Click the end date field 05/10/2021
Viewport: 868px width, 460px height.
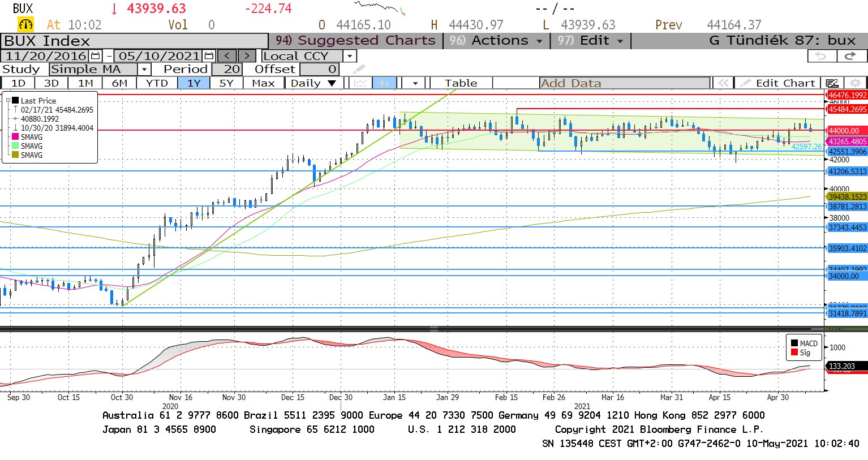(159, 55)
